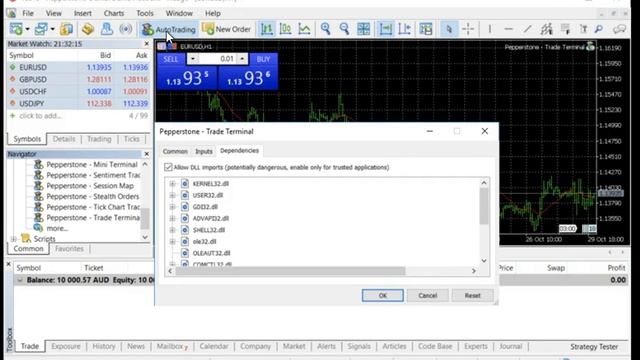640x360 pixels.
Task: Tile chart windows icon
Action: [x=363, y=29]
